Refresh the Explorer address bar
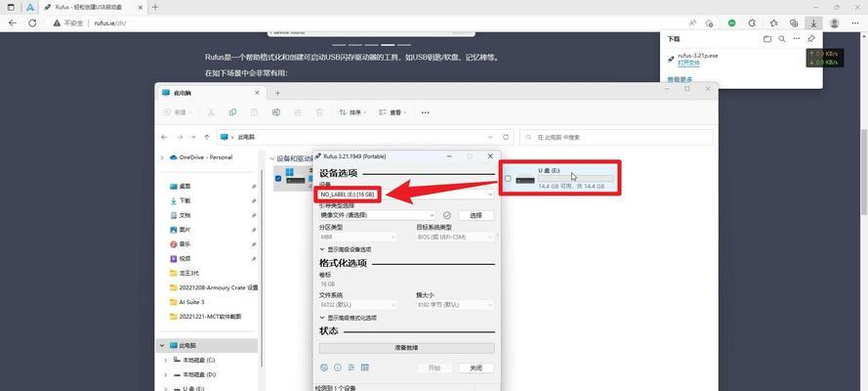Image resolution: width=868 pixels, height=391 pixels. pyautogui.click(x=506, y=137)
